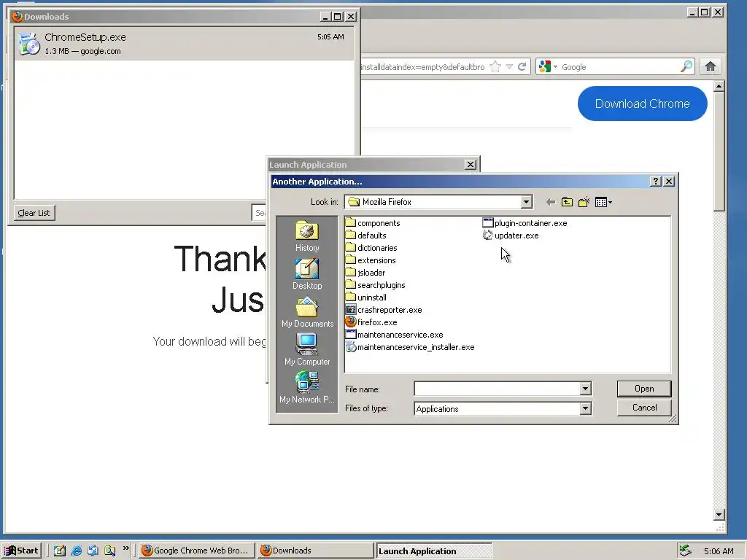Expand quick launch overflow chevron

point(125,548)
